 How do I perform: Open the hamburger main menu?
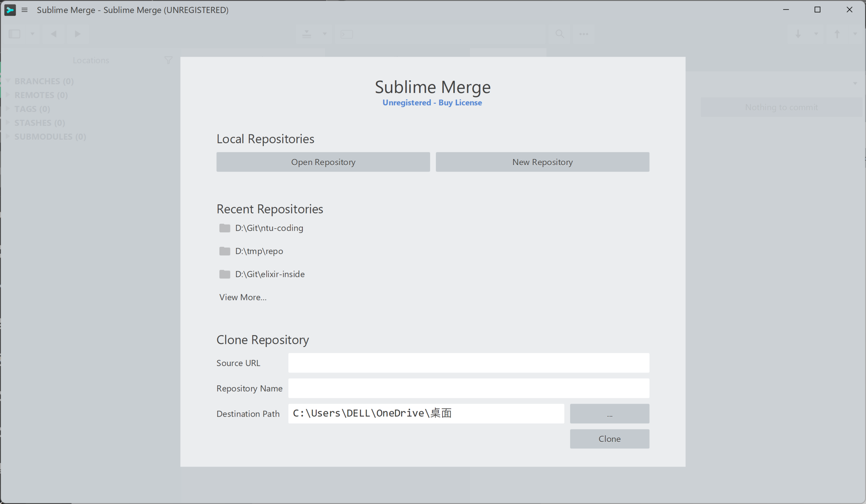click(25, 10)
